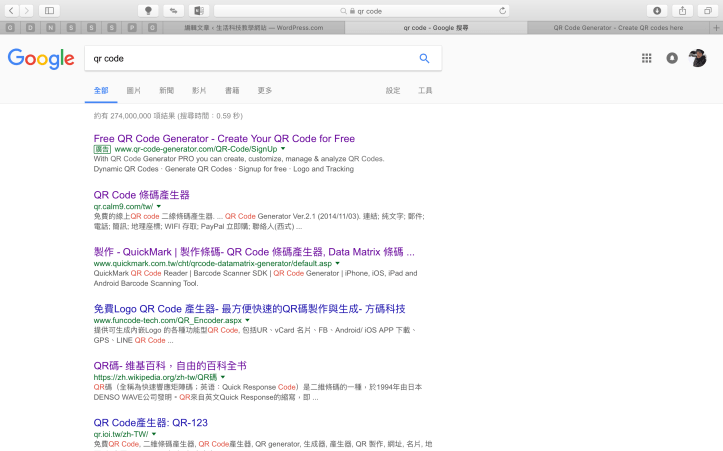This screenshot has height=451, width=723.
Task: Open the QR碼 维基百科 result
Action: [169, 365]
